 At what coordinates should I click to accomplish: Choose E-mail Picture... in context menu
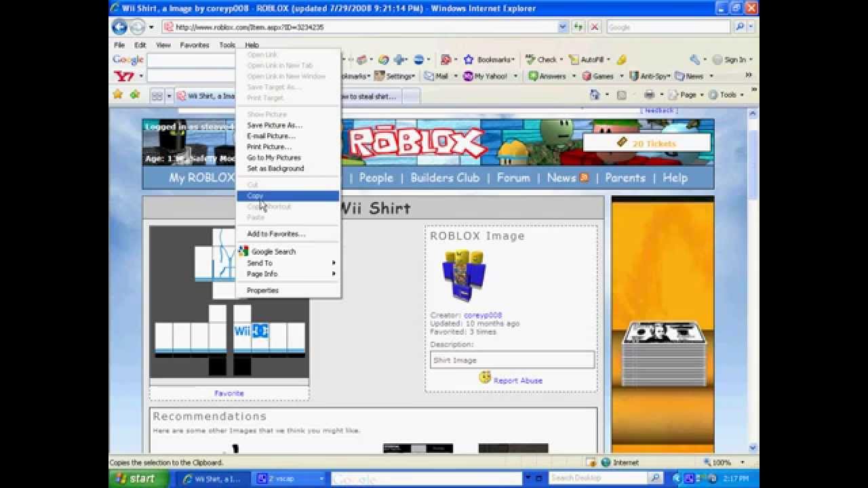pos(288,136)
